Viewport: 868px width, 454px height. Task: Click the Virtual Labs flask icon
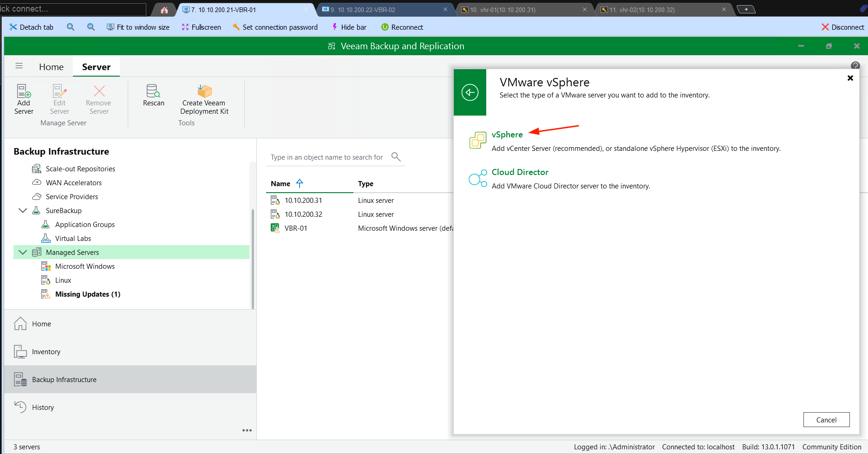click(x=46, y=238)
